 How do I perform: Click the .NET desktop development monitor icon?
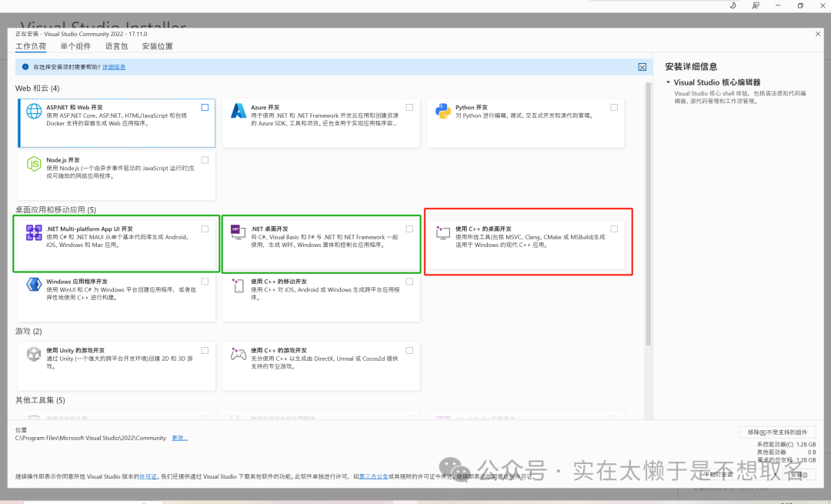pyautogui.click(x=239, y=232)
